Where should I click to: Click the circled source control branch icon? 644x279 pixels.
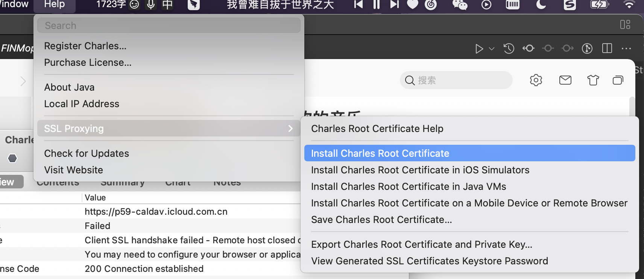587,49
